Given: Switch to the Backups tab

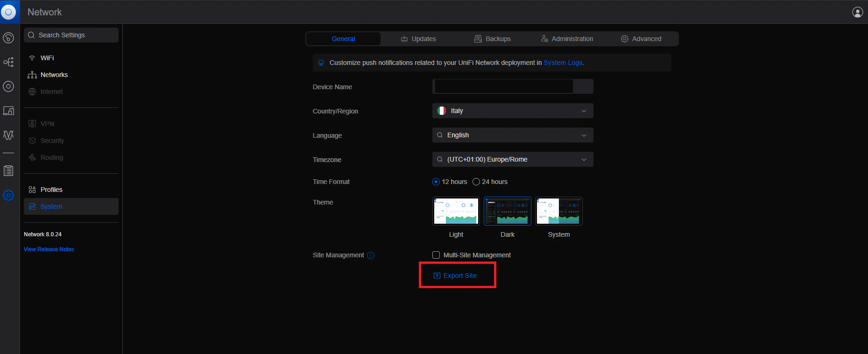Looking at the screenshot, I should (x=492, y=39).
